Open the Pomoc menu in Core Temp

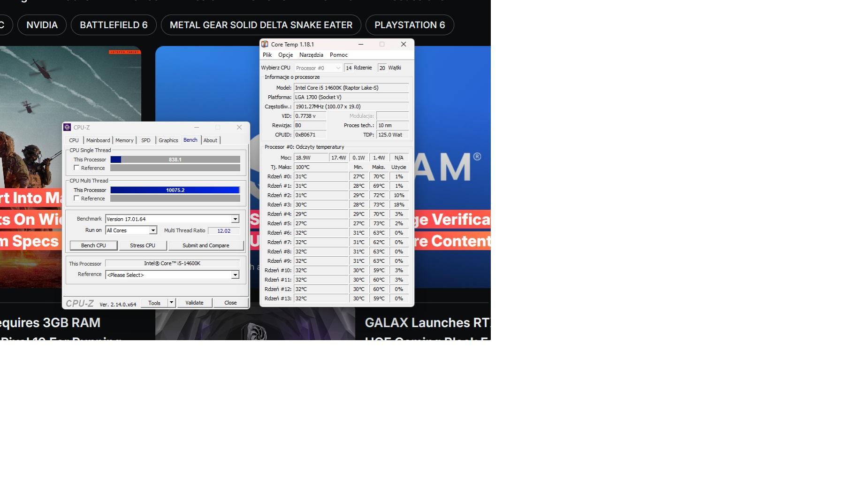[x=339, y=55]
